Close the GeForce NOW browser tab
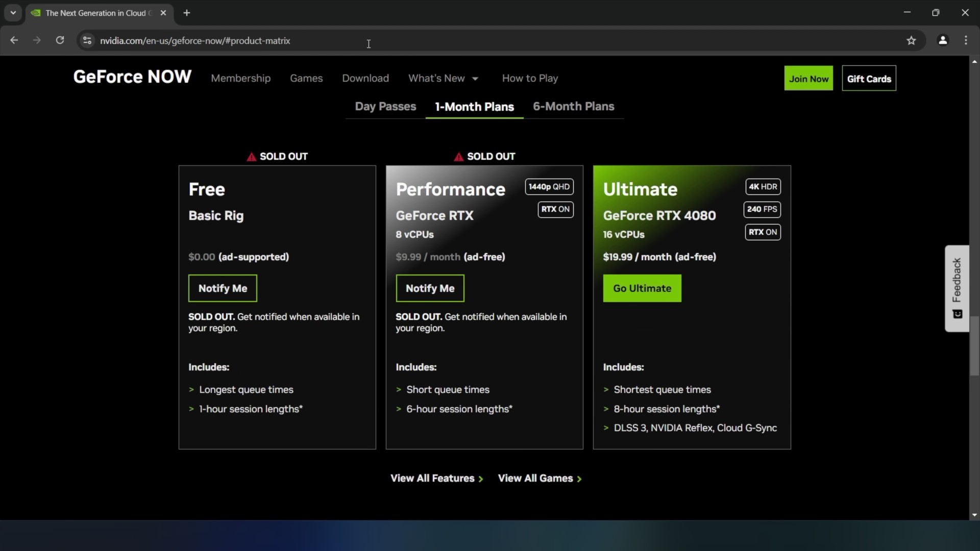The width and height of the screenshot is (980, 551). 163,13
